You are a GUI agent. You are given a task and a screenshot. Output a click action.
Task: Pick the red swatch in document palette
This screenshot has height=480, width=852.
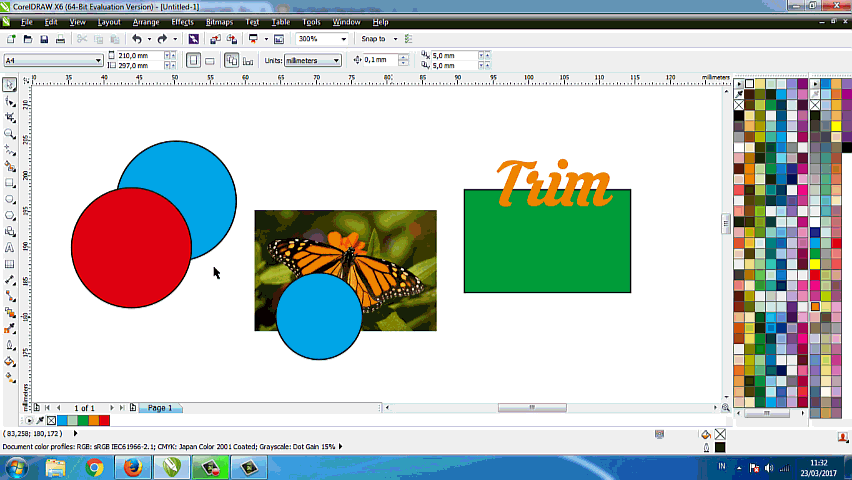104,420
